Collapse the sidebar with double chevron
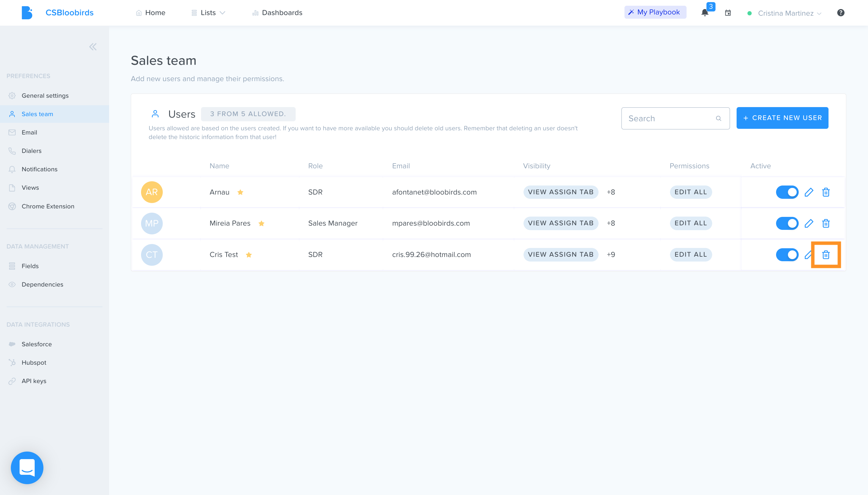The width and height of the screenshot is (868, 495). point(93,47)
